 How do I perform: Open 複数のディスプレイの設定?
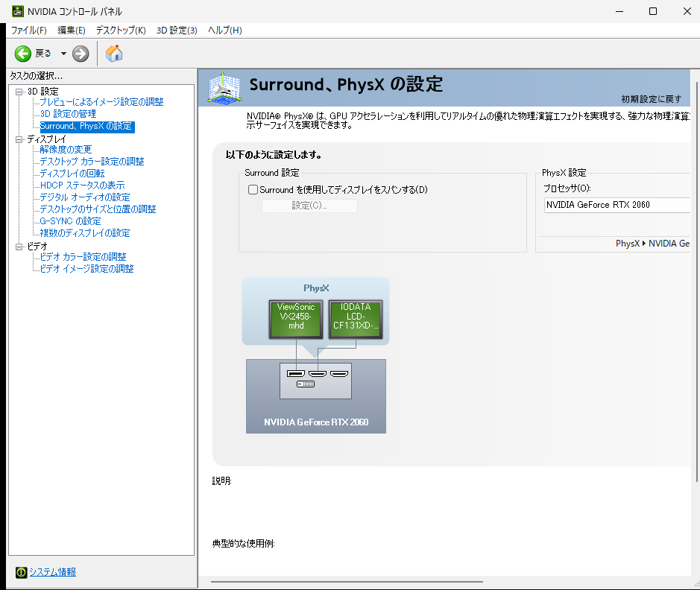coord(85,233)
